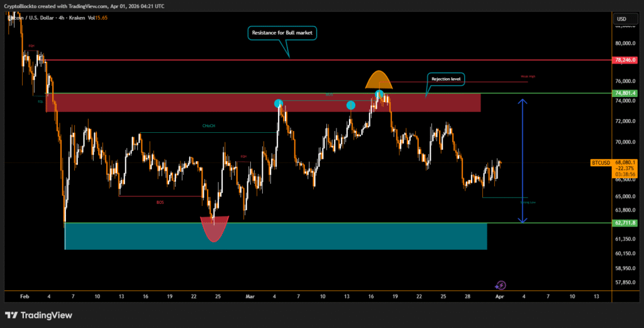
Task: Click the blue circle marker near Mar 4
Action: (279, 103)
